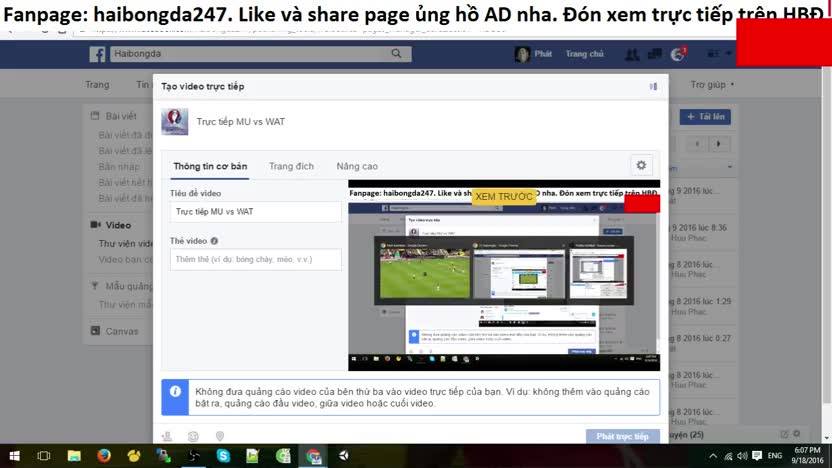Click the volume tray icon

pyautogui.click(x=742, y=456)
